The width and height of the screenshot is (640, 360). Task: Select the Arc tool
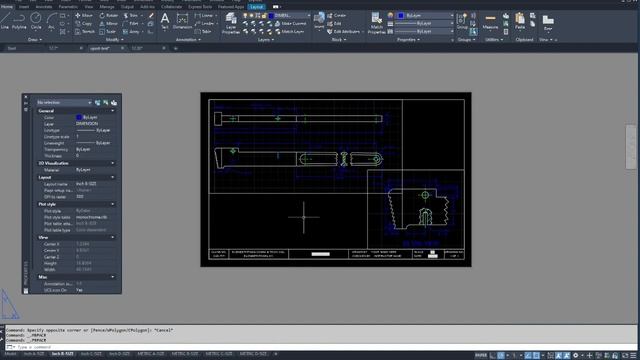pyautogui.click(x=51, y=21)
